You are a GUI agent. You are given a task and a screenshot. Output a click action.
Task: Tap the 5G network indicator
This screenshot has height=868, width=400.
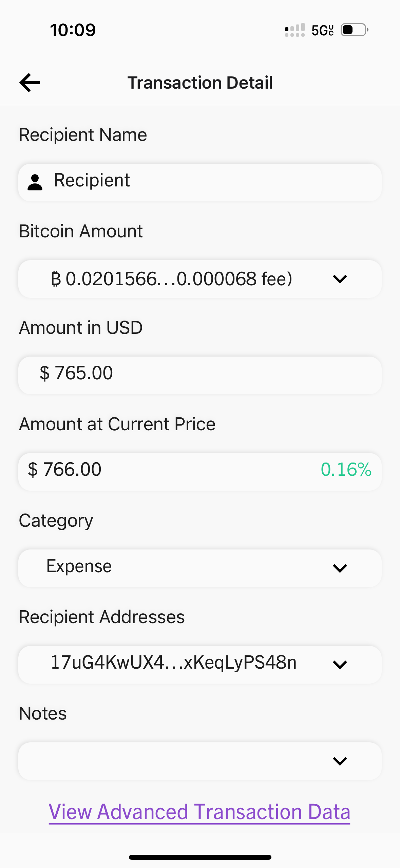pos(322,30)
